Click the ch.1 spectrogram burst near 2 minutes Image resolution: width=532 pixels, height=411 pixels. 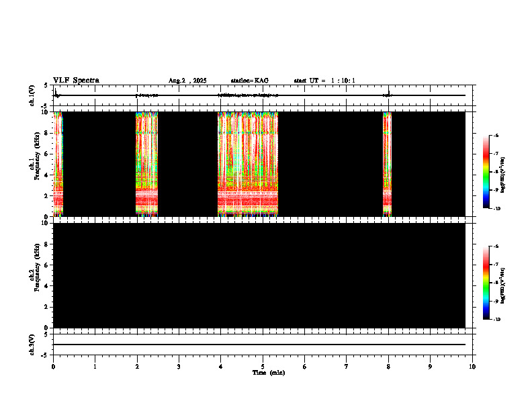tap(146, 164)
